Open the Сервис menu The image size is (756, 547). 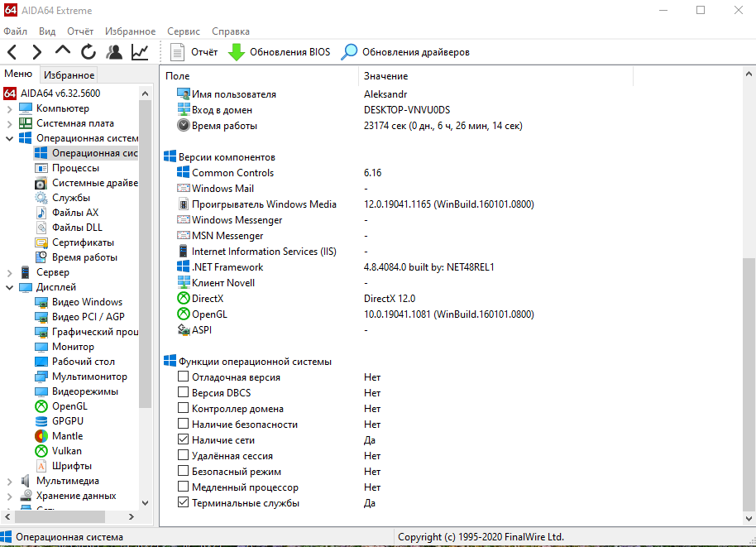(184, 31)
